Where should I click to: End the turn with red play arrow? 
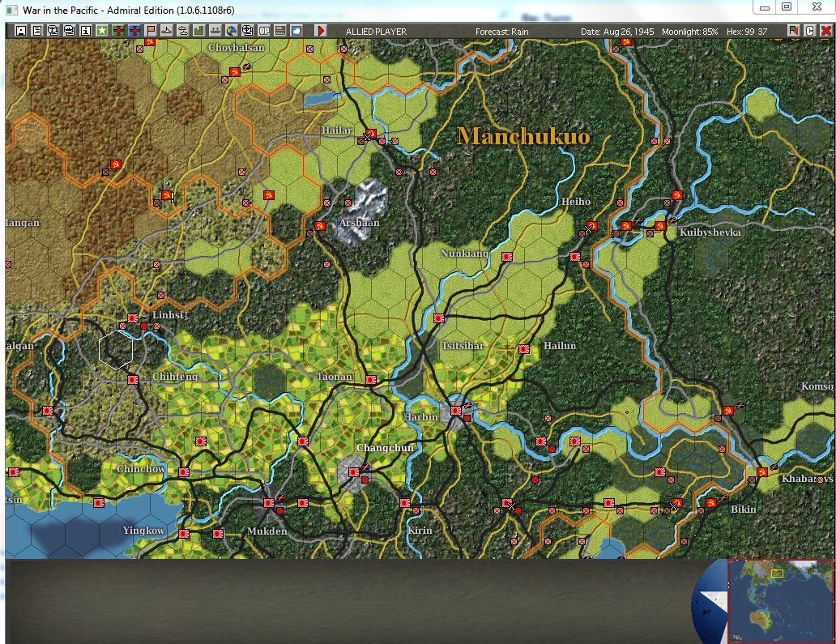(x=321, y=31)
